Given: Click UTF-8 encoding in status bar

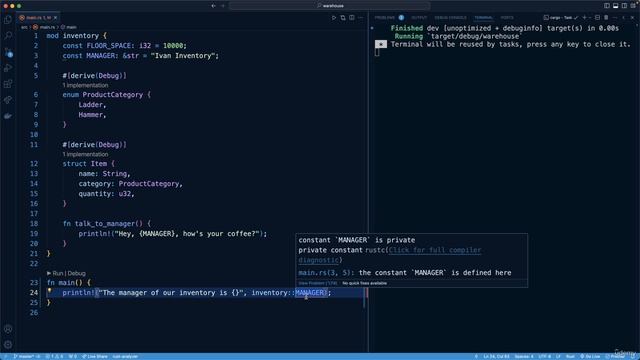Looking at the screenshot, I should pos(544,356).
